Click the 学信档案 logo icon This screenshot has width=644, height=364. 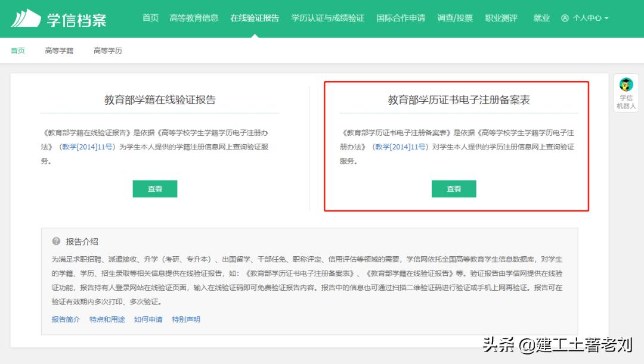click(x=27, y=18)
